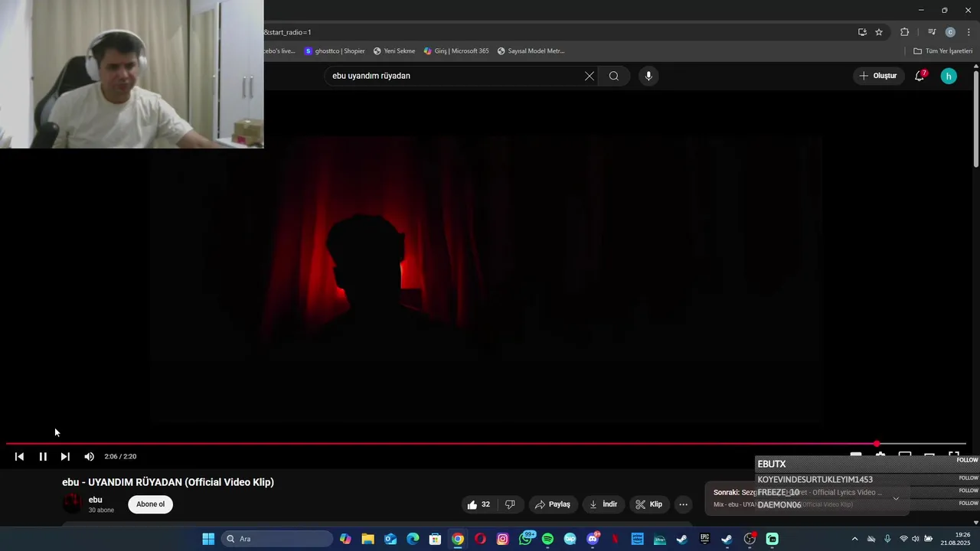
Task: Open the Oluştur create menu
Action: click(877, 76)
